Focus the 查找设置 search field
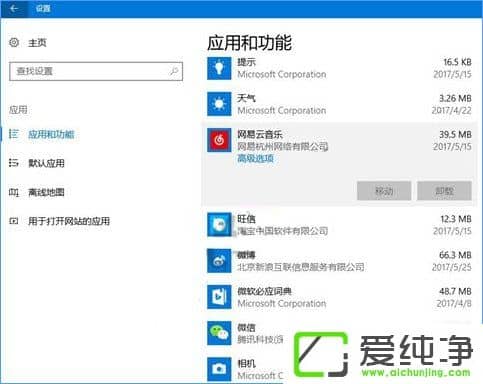This screenshot has width=483, height=384. (96, 71)
